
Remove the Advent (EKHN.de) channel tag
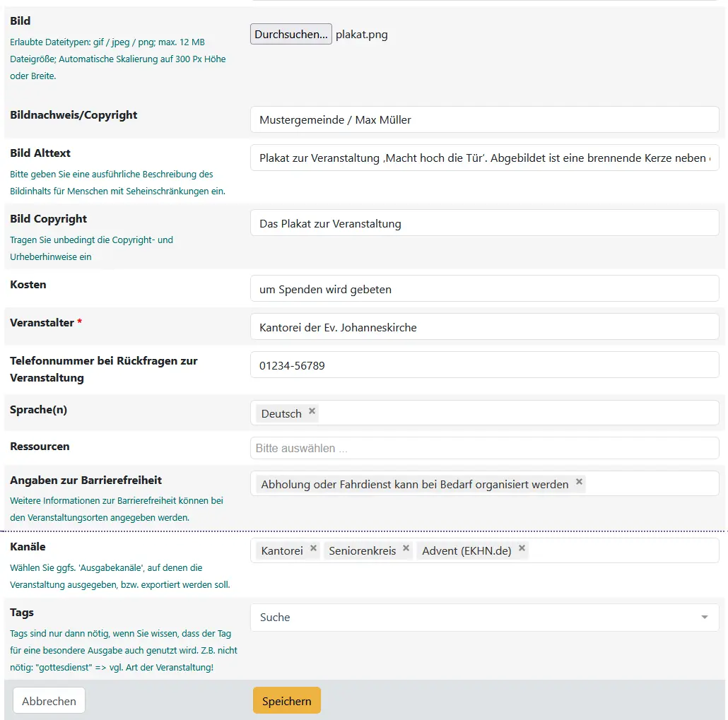[x=522, y=548]
